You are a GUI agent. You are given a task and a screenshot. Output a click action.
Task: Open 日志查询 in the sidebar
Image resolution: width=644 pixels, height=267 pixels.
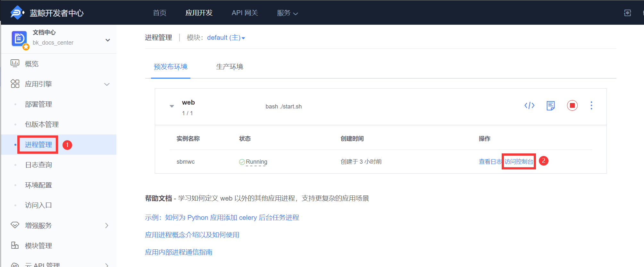click(x=38, y=165)
